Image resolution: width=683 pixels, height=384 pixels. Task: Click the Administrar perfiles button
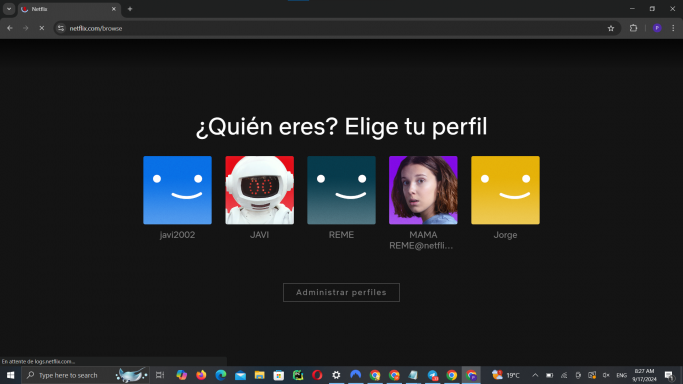(342, 293)
